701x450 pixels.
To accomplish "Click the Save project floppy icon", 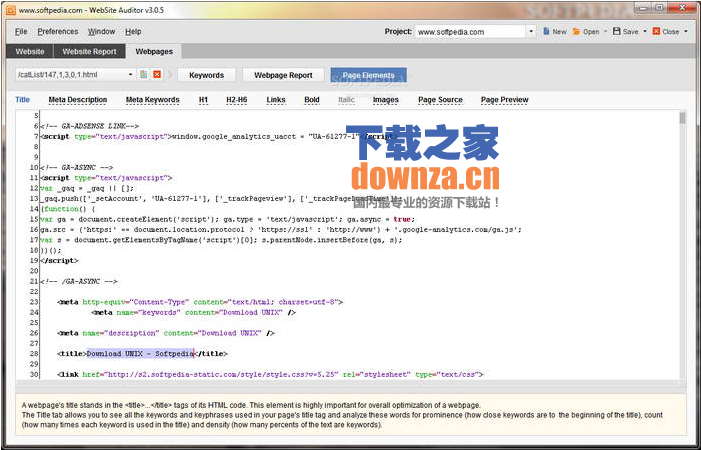I will [x=617, y=31].
